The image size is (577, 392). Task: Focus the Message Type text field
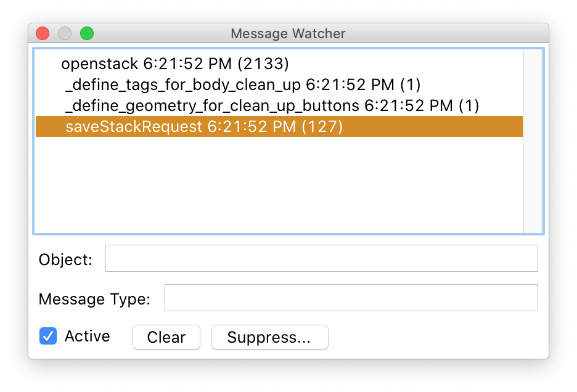[x=351, y=298]
